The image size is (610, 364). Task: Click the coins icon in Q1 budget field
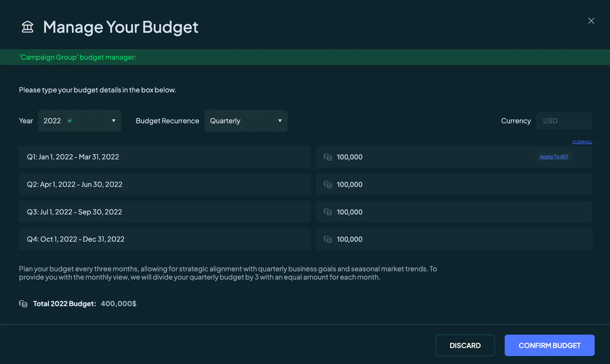328,157
